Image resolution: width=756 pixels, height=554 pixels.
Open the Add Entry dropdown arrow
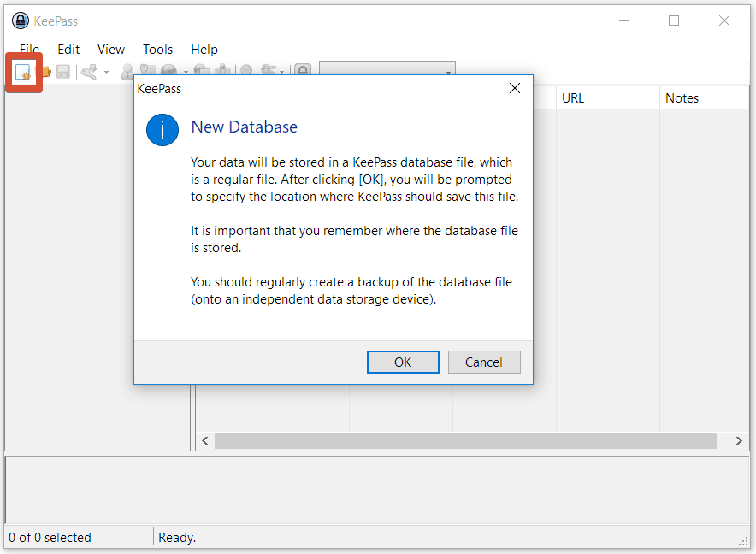106,73
